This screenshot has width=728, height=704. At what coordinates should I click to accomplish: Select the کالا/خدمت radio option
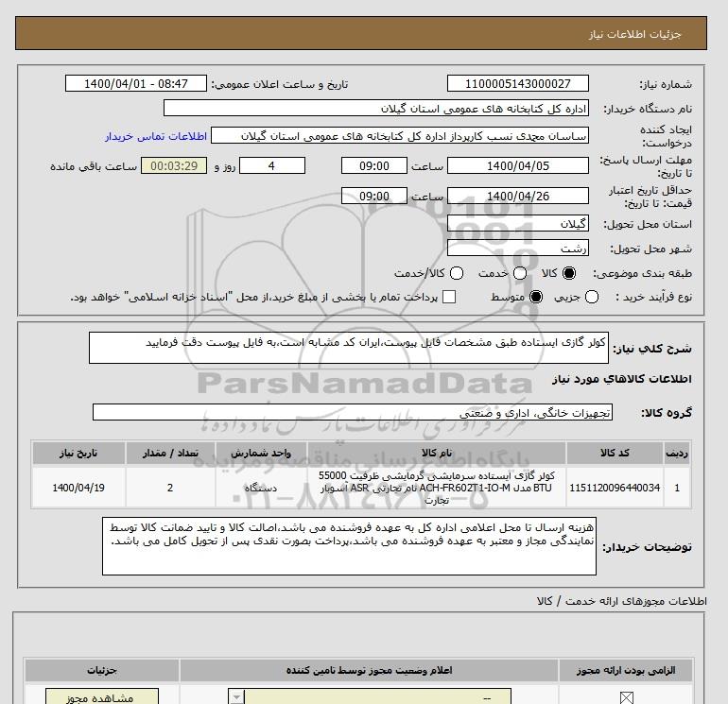(x=457, y=273)
